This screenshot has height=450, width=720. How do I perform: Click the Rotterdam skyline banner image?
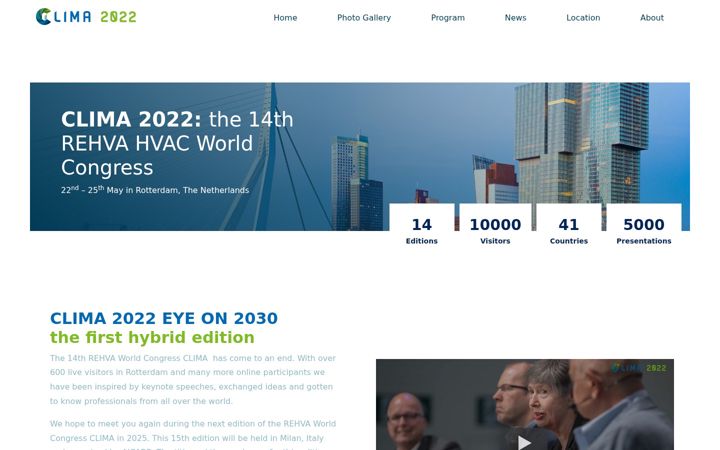click(360, 156)
